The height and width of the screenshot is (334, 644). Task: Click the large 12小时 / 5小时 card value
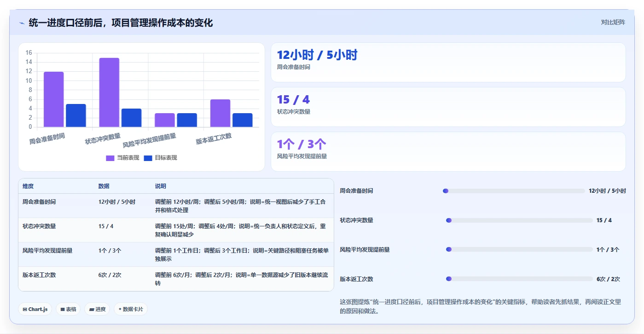[x=317, y=55]
